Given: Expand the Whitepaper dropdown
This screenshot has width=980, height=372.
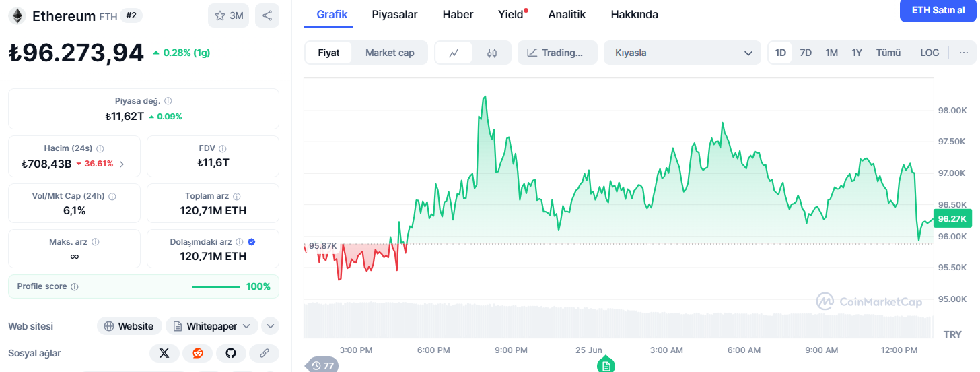Looking at the screenshot, I should tap(212, 326).
